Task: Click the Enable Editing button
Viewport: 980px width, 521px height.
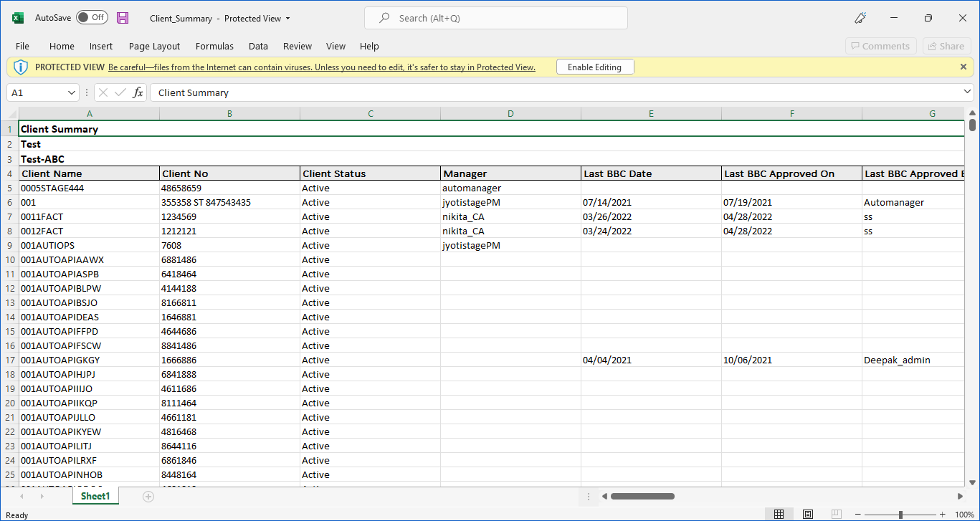Action: click(594, 67)
